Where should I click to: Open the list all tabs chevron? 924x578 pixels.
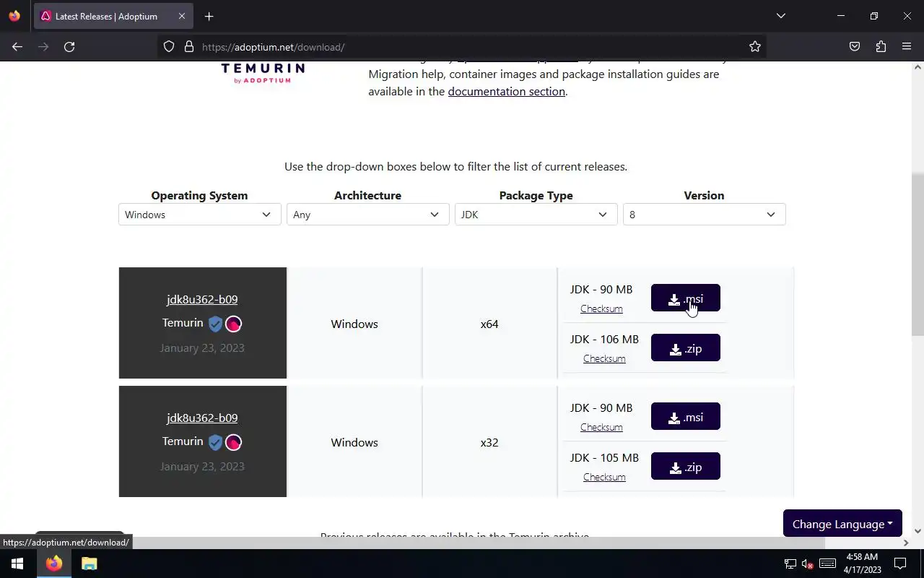tap(780, 16)
